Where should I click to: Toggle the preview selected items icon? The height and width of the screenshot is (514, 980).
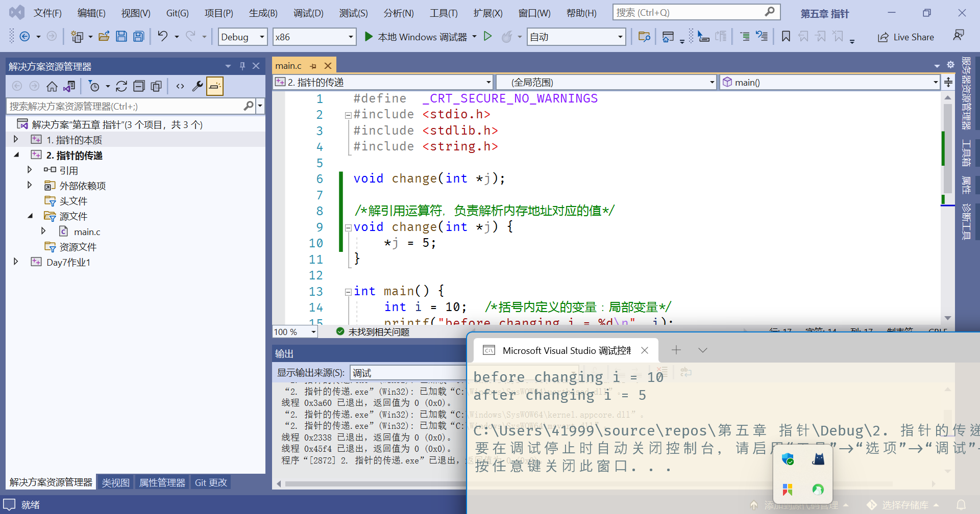pyautogui.click(x=215, y=86)
